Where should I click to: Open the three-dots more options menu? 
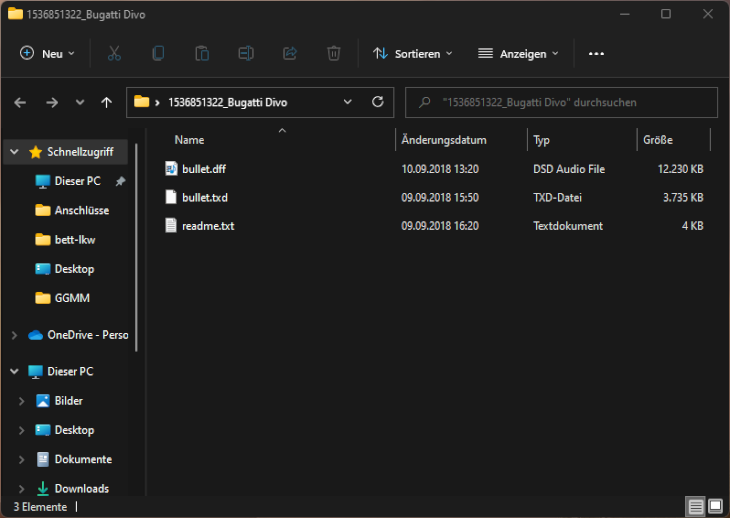(x=596, y=54)
